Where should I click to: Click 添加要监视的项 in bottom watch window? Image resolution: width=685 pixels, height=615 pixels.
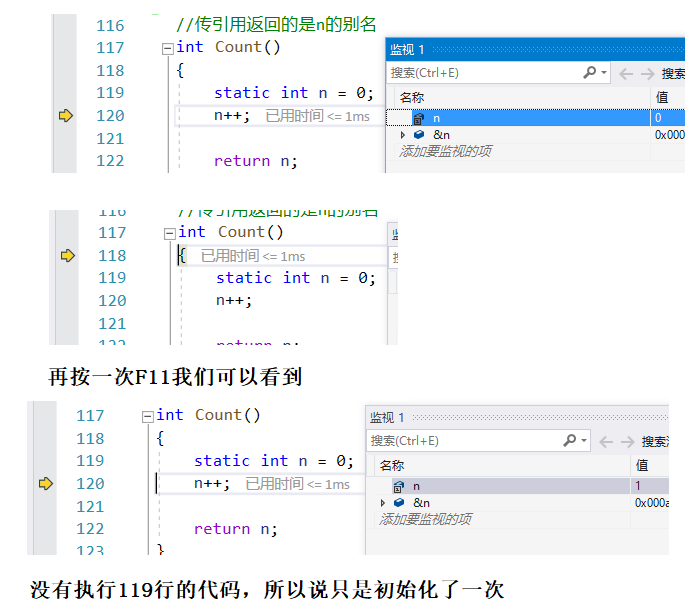[425, 519]
